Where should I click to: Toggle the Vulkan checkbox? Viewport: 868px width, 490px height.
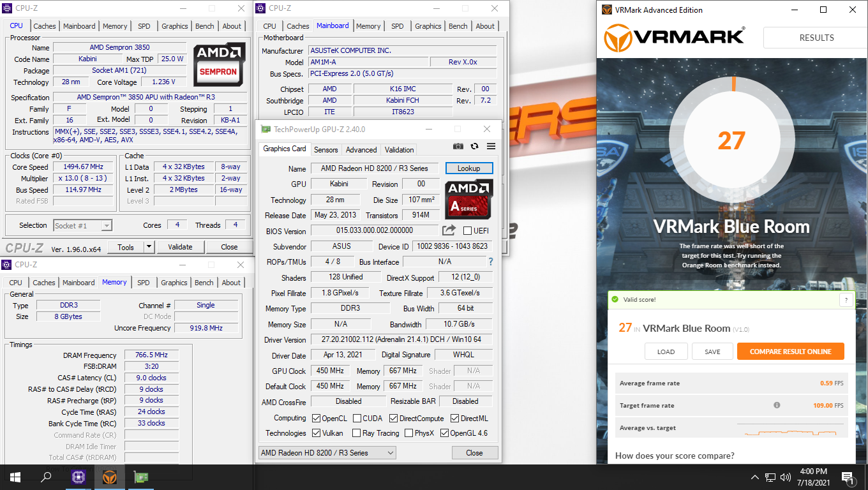[x=316, y=433]
